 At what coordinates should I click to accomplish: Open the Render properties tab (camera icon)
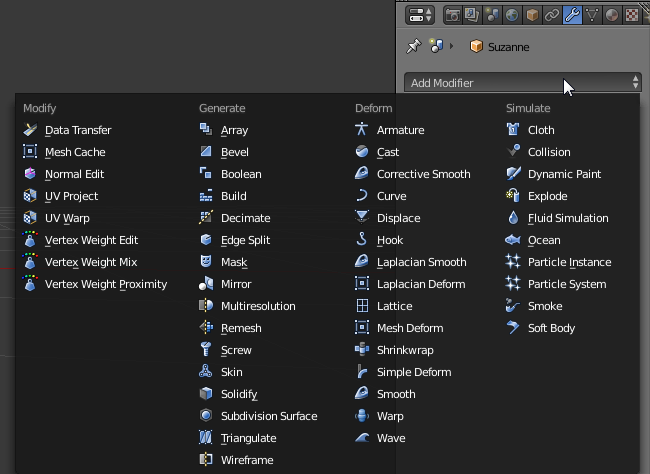point(453,15)
